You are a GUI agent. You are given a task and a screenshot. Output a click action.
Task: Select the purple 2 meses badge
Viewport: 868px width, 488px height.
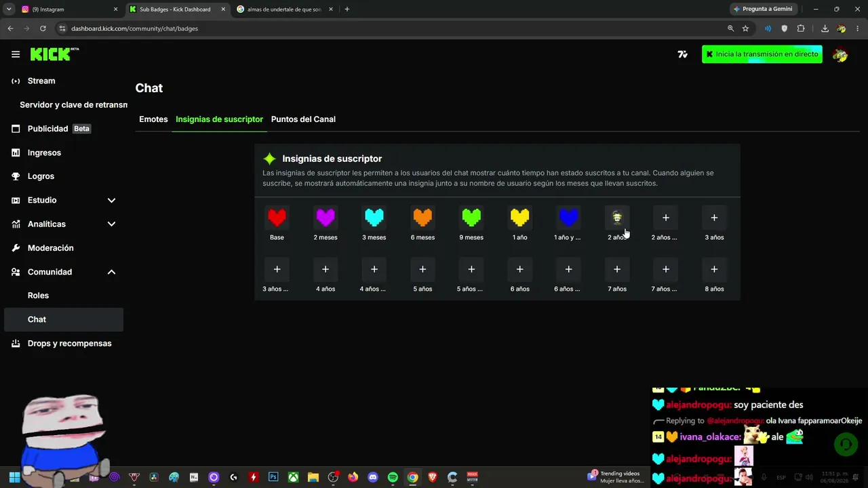(x=325, y=218)
